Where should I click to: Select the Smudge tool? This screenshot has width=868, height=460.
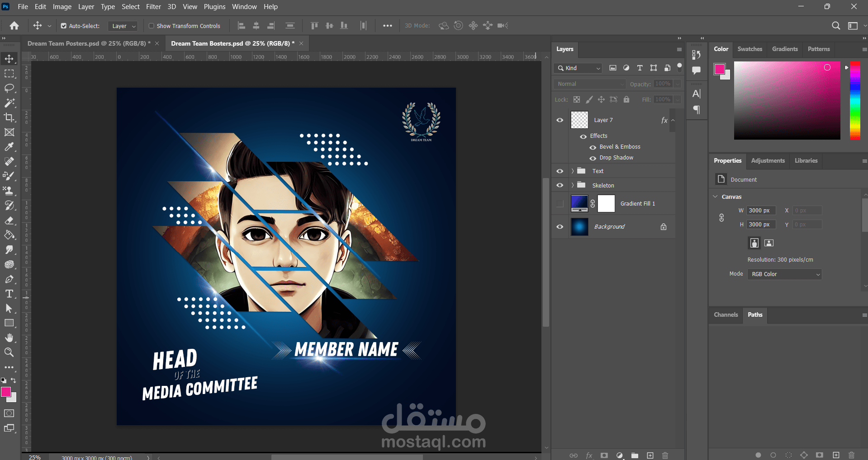pyautogui.click(x=9, y=250)
